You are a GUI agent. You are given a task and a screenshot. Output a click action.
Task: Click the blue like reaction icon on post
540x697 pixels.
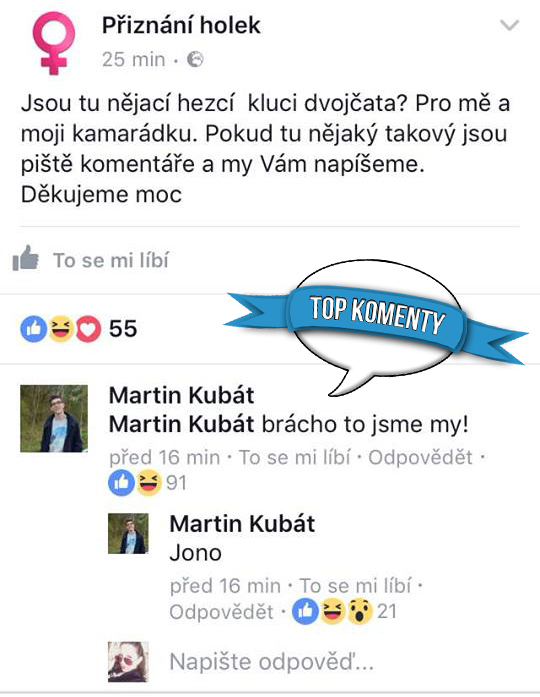(34, 329)
